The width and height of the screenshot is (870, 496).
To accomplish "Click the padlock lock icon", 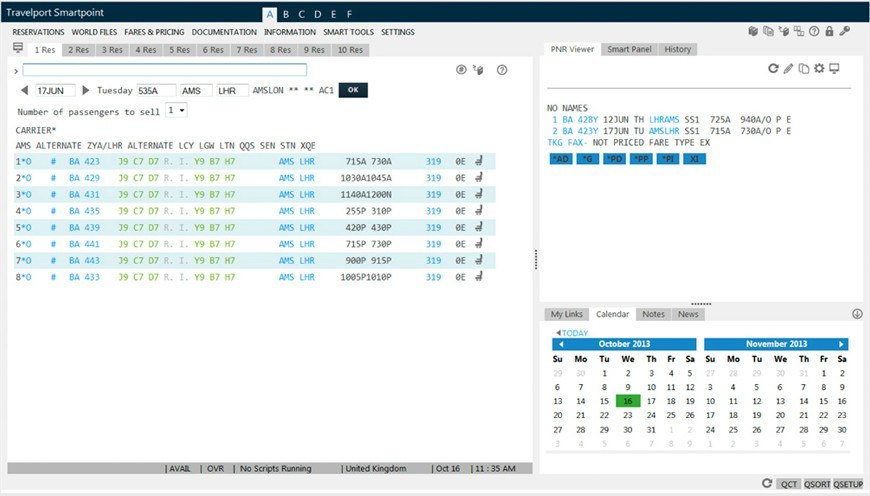I will pos(829,32).
